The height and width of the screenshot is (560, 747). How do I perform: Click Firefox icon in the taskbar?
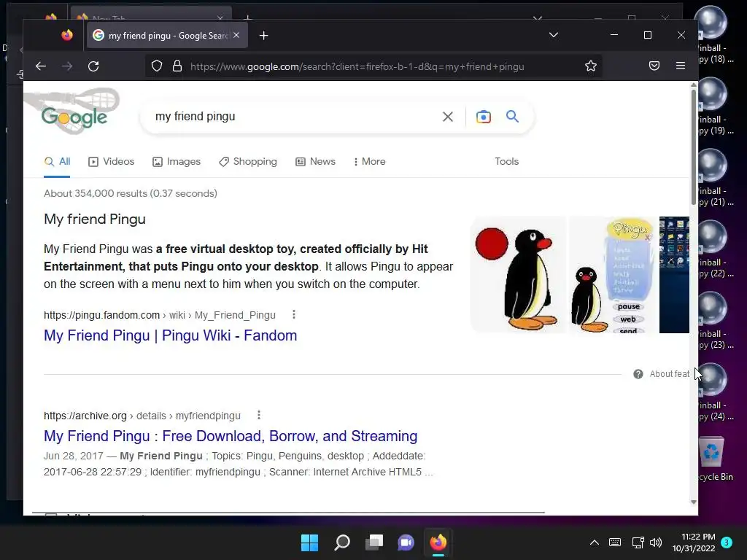click(x=438, y=542)
